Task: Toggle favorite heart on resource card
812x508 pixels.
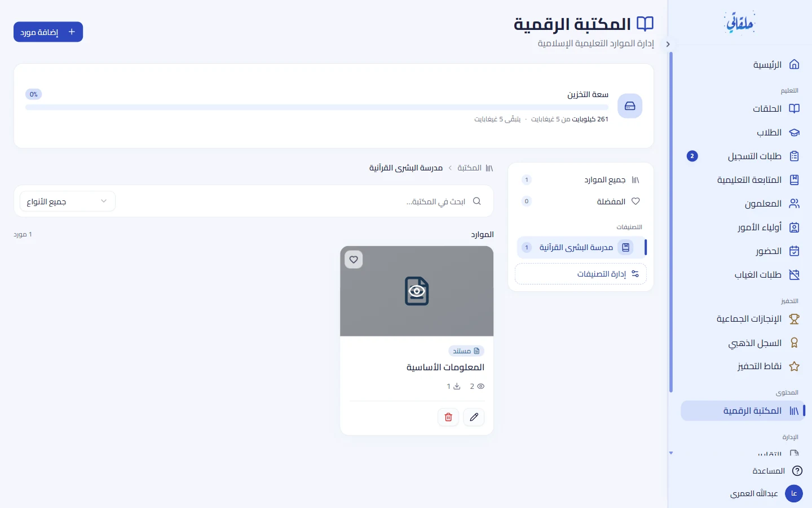Action: tap(354, 260)
